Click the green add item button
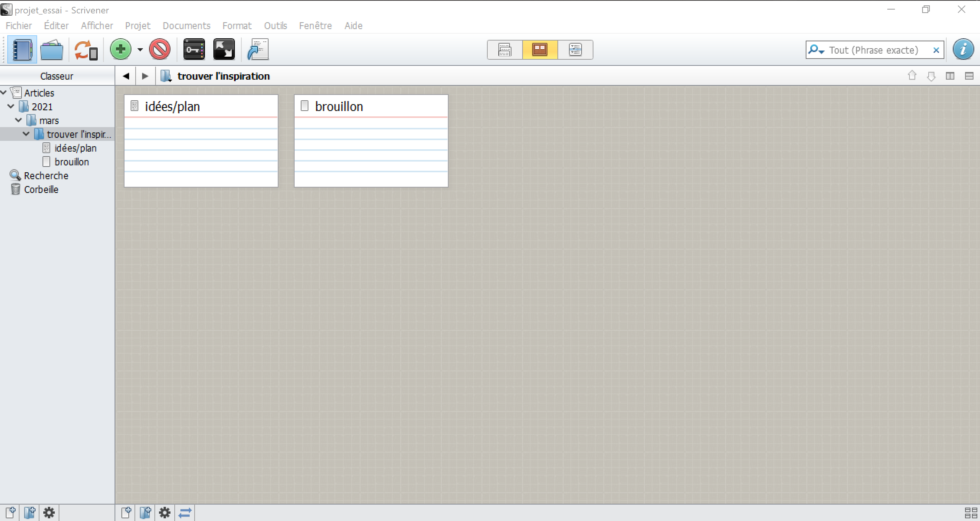 coord(121,49)
